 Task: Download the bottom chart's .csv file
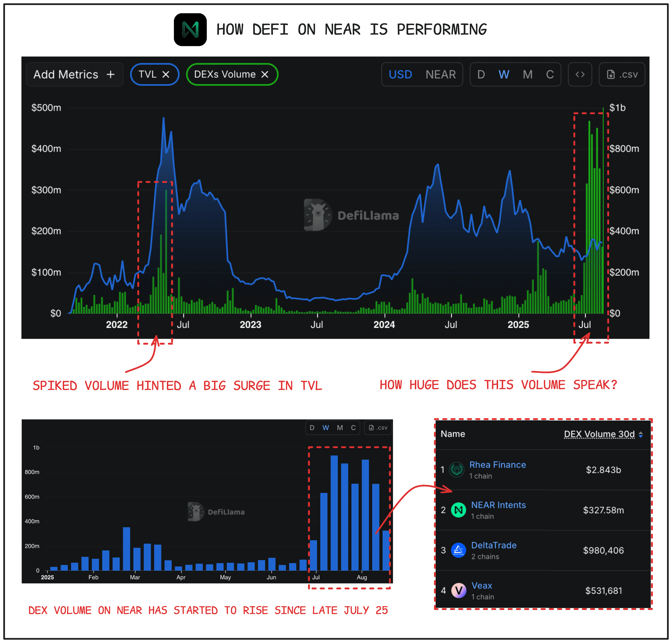point(378,428)
